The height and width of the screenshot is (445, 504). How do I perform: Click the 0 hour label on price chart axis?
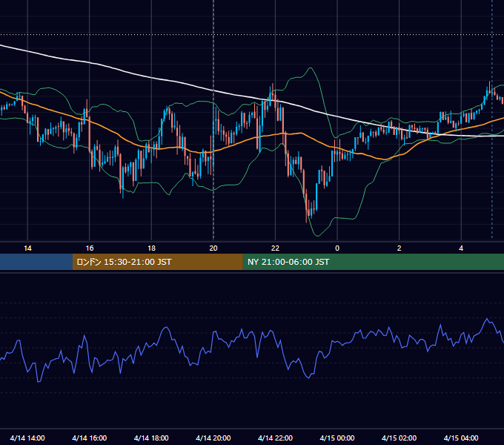(337, 248)
